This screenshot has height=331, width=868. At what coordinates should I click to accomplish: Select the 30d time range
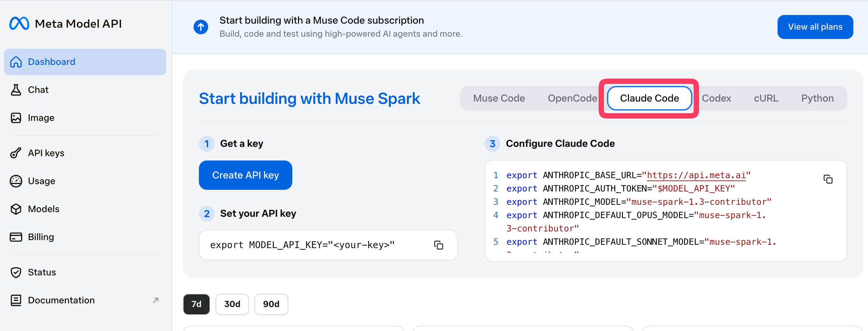pyautogui.click(x=232, y=304)
